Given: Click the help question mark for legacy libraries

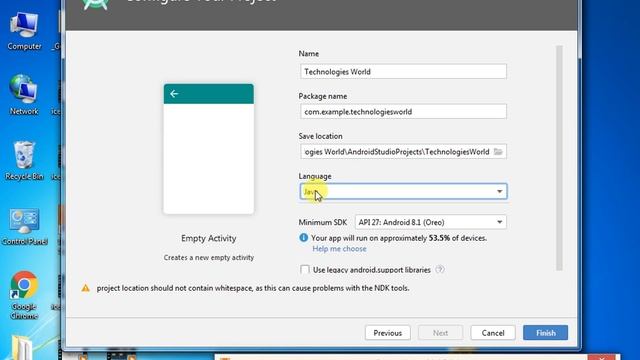Looking at the screenshot, I should point(439,269).
